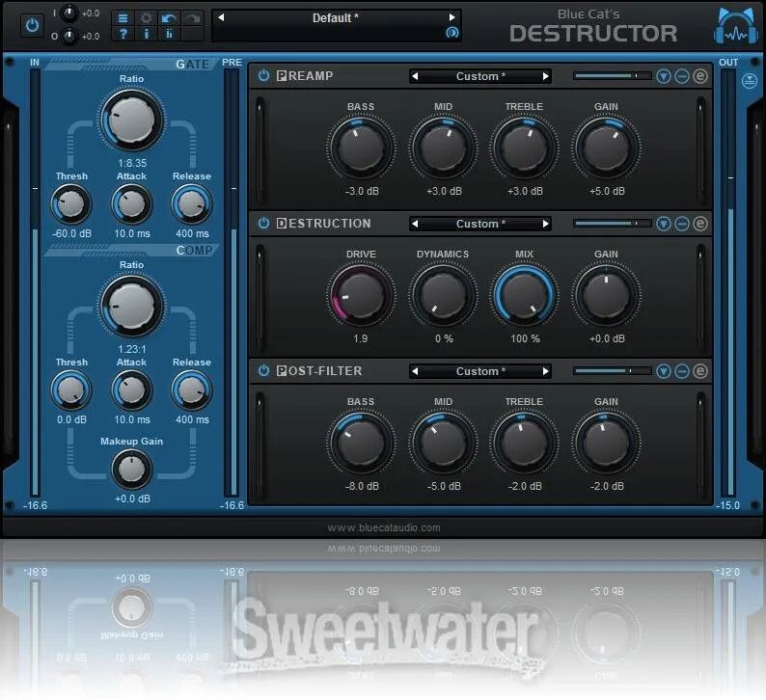This screenshot has width=766, height=700.
Task: Click the Post-Filter Treble knob
Action: (524, 443)
